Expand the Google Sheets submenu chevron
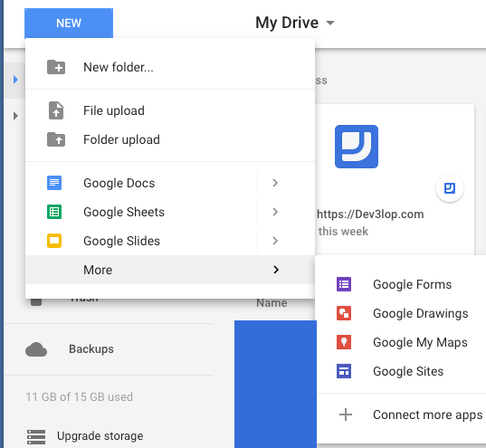This screenshot has width=486, height=448. (275, 212)
